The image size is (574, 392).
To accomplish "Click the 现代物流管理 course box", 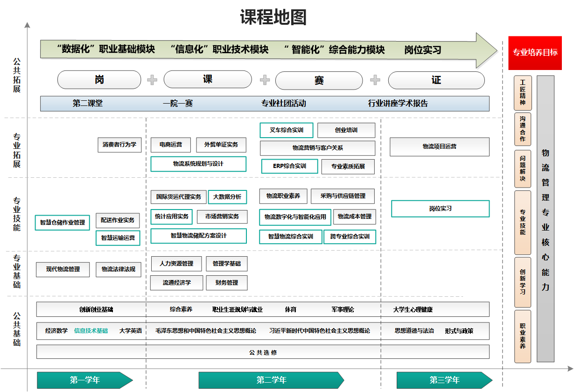I will click(63, 269).
